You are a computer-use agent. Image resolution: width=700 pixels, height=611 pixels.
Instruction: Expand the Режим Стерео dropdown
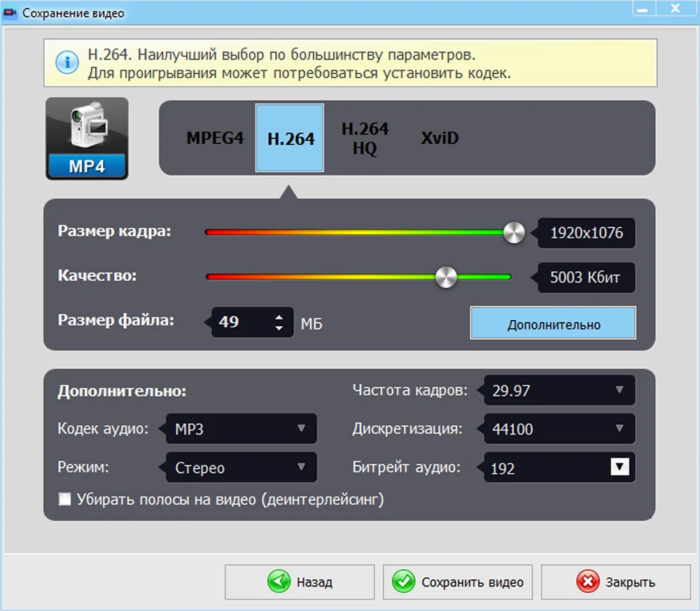[241, 467]
